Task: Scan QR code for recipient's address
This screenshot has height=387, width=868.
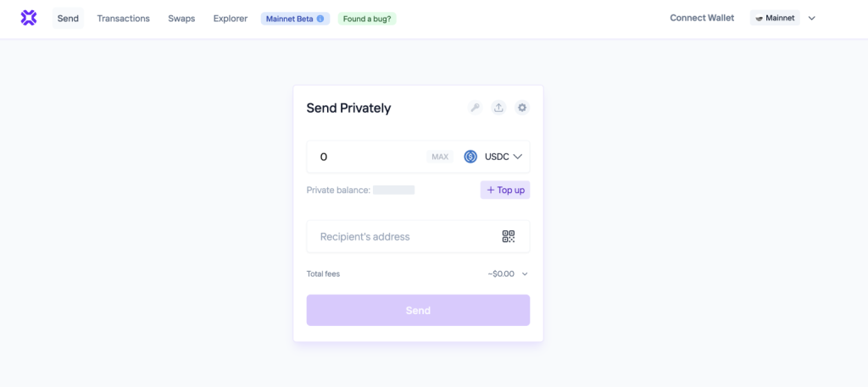Action: pos(509,236)
